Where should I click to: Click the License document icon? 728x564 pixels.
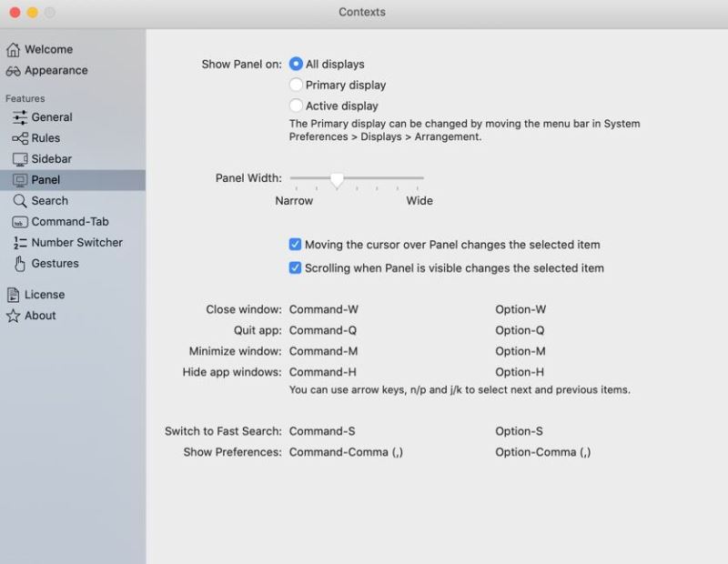point(13,295)
